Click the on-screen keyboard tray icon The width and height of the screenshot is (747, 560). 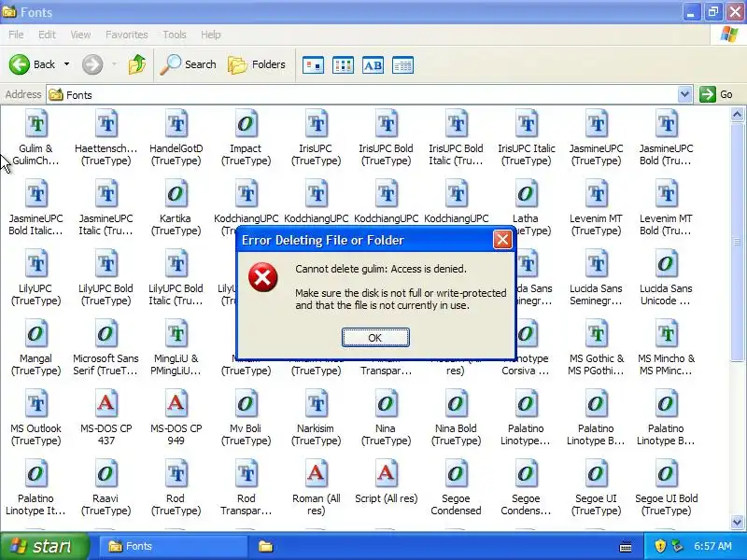click(626, 547)
